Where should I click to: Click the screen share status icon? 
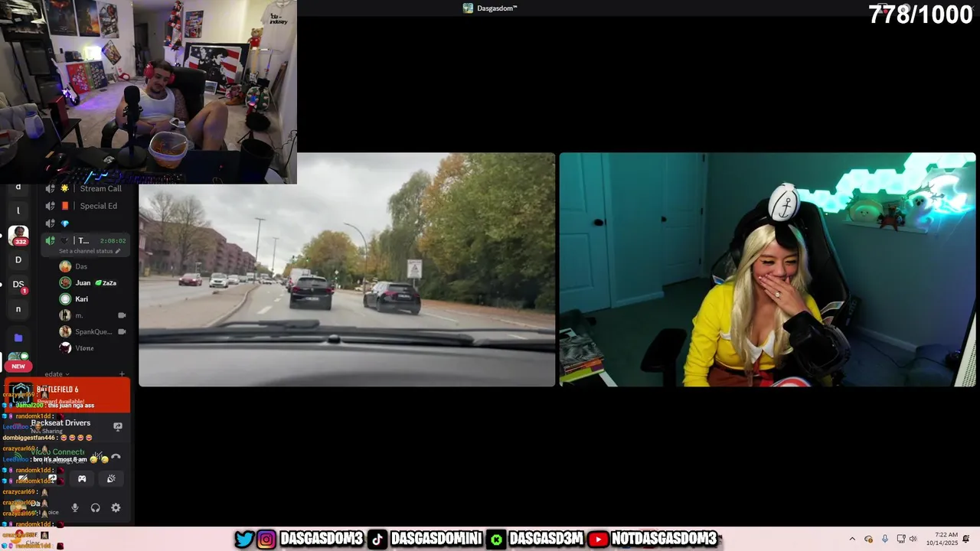(x=118, y=426)
